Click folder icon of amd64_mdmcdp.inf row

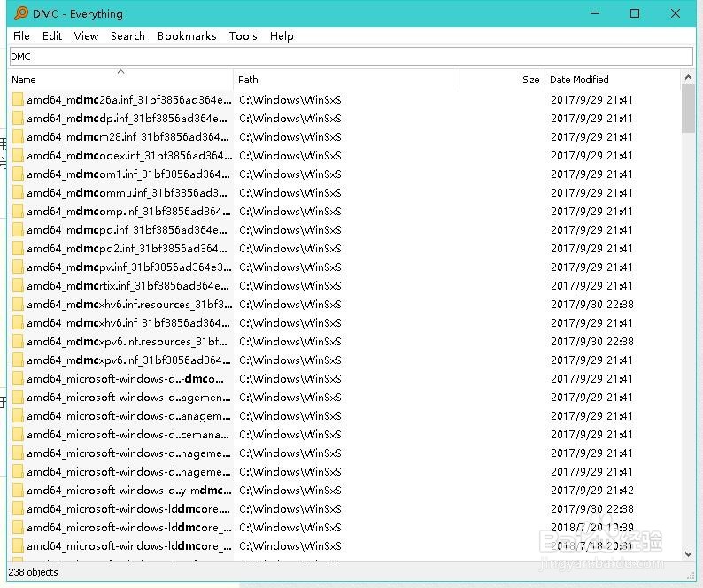point(18,119)
